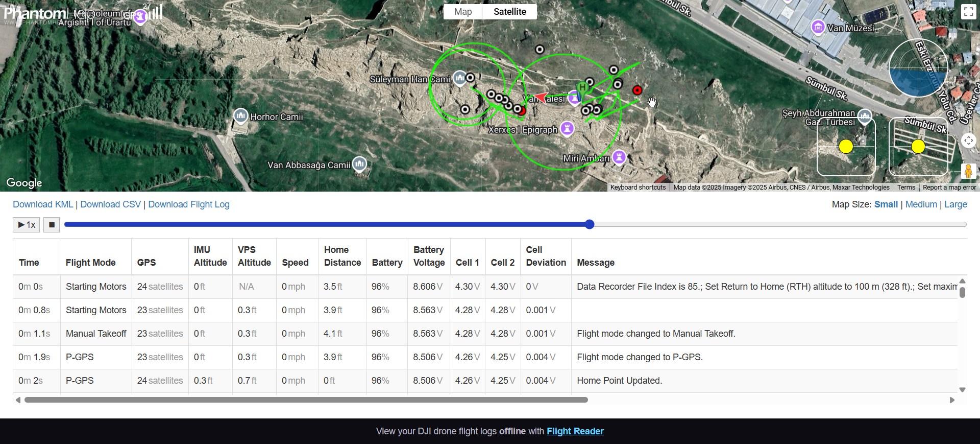Click the 'Home Point Updated.' message
Screen dimensions: 980x444
pyautogui.click(x=619, y=381)
